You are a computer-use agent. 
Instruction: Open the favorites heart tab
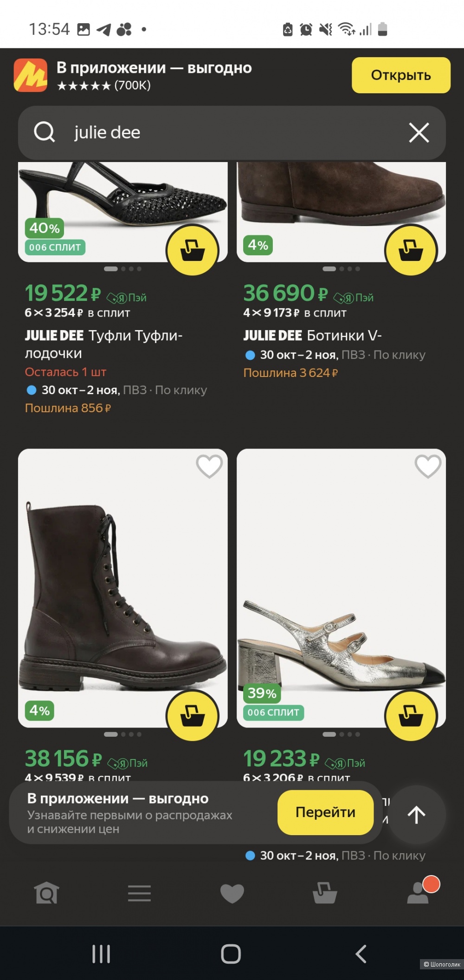tap(232, 893)
